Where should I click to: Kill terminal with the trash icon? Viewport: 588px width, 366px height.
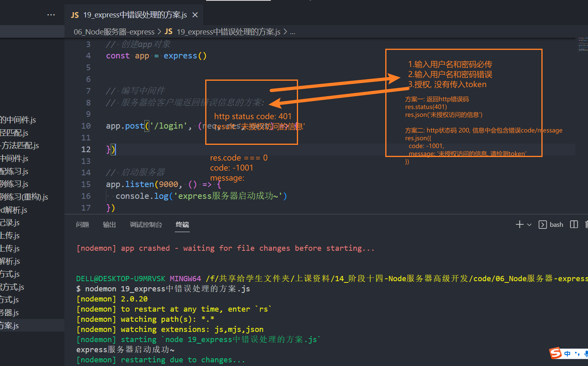[x=586, y=224]
